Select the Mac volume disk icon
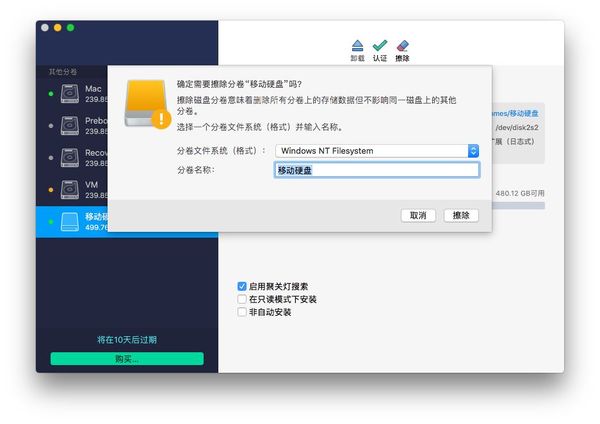The height and width of the screenshot is (424, 600). point(70,94)
